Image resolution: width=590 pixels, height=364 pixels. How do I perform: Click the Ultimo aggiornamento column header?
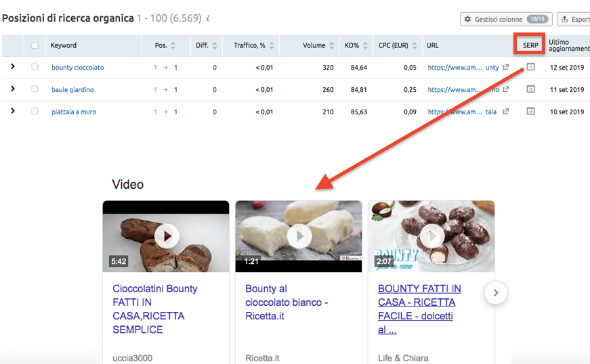click(569, 45)
